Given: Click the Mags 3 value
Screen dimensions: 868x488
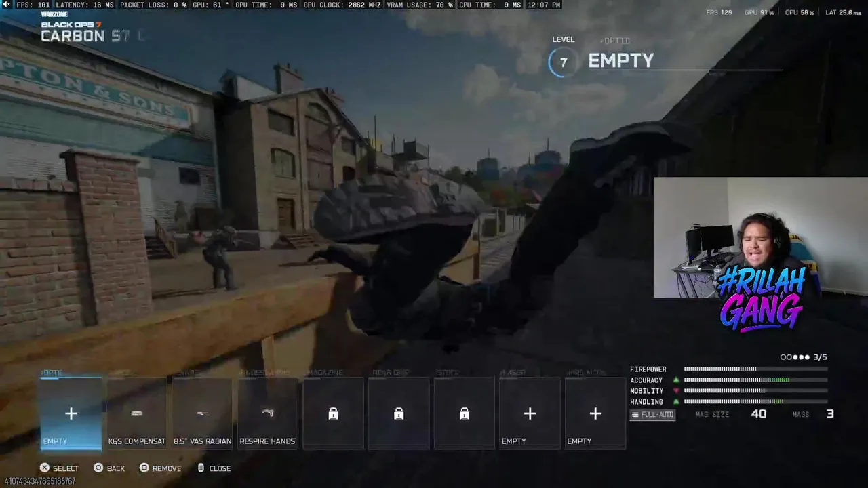Looking at the screenshot, I should [830, 414].
